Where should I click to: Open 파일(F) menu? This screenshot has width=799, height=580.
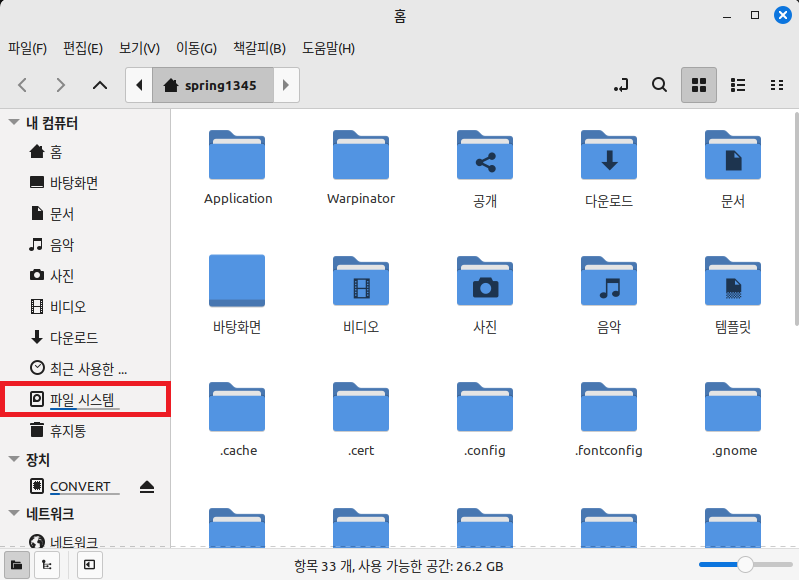28,48
